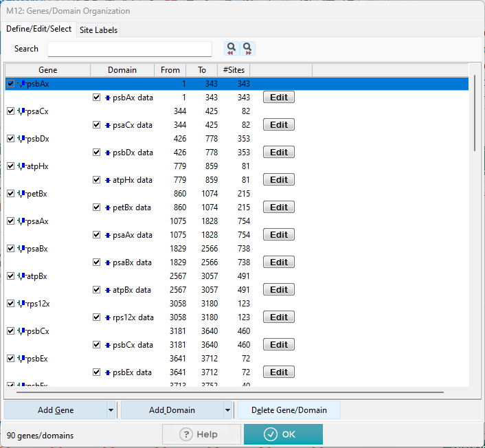Viewport: 485px width, 448px height.
Task: Uncheck the psbAx gene checkbox
Action: click(10, 84)
